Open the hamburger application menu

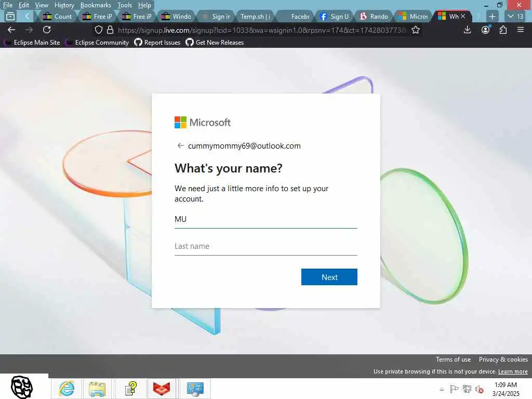[521, 30]
